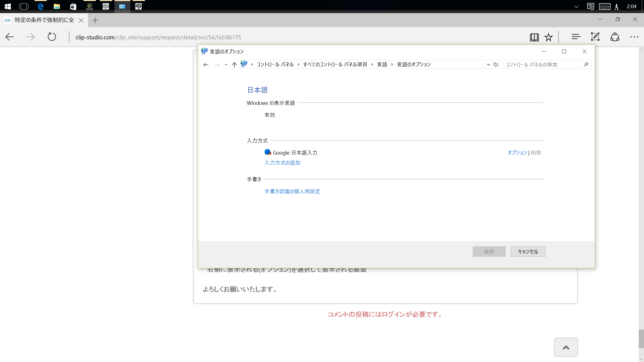
Task: Open File Explorer from the taskbar
Action: (57, 6)
